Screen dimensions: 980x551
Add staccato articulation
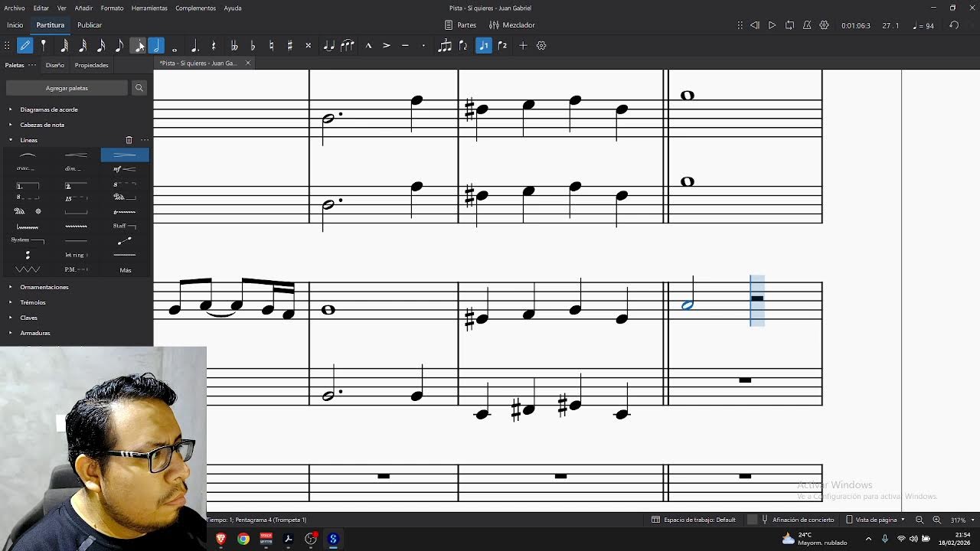(423, 46)
